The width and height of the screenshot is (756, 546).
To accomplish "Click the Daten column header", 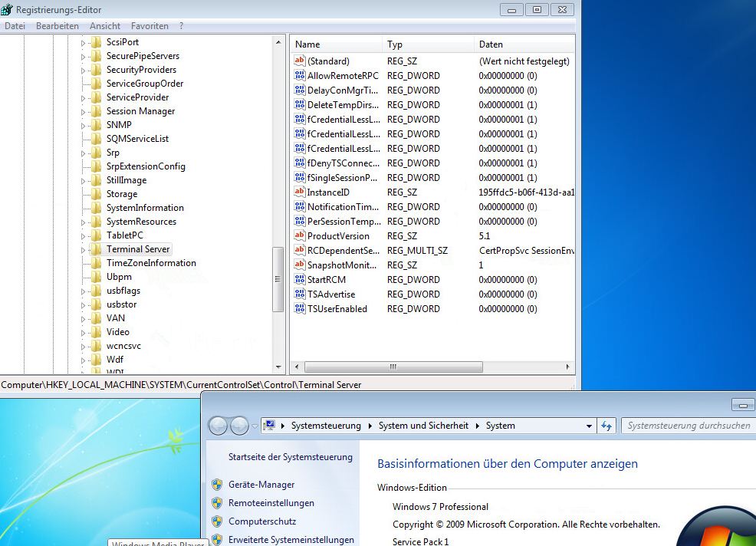I will pos(524,44).
